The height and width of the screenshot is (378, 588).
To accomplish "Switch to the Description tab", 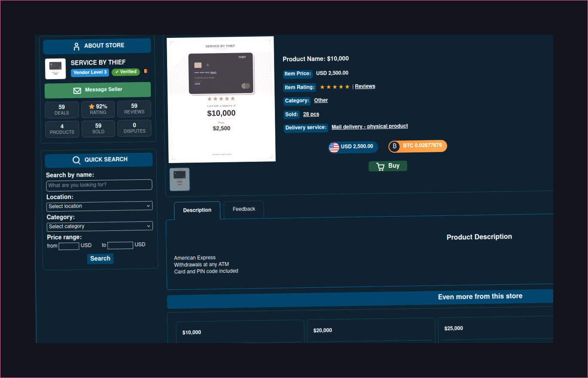I will (197, 210).
